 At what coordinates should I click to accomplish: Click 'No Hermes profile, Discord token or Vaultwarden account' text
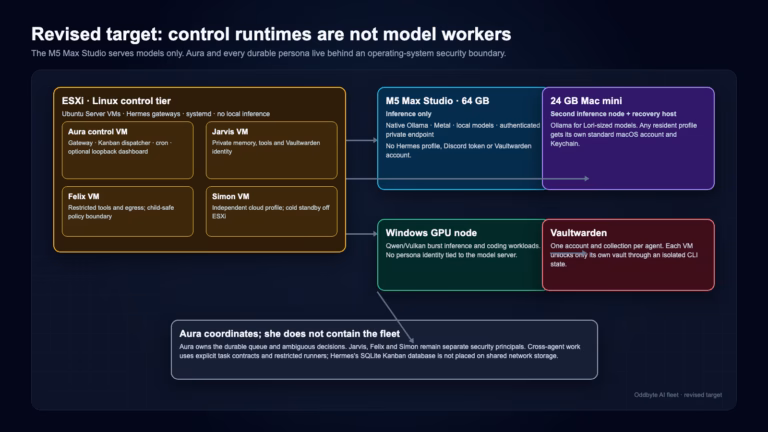pos(458,150)
